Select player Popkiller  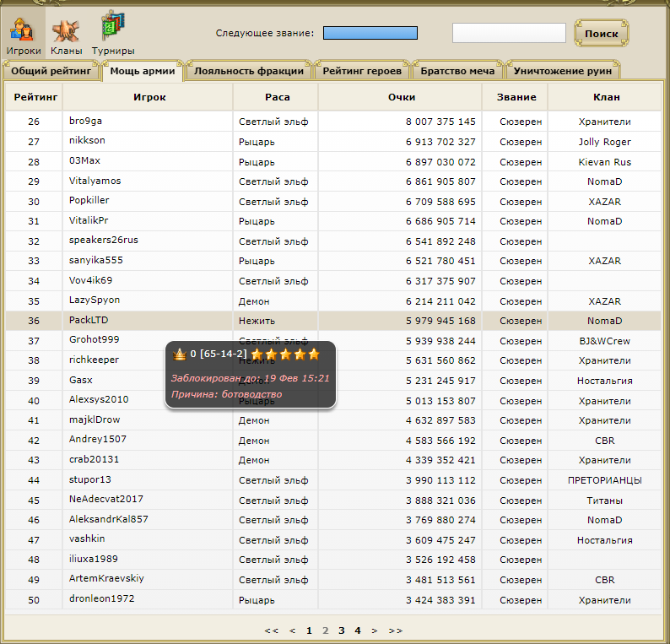(x=89, y=200)
